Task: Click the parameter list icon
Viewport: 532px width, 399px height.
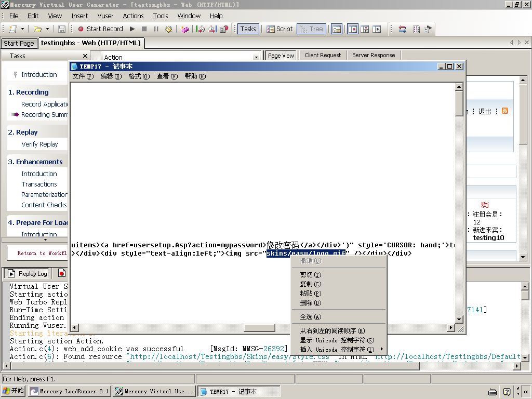Action: coord(416,29)
